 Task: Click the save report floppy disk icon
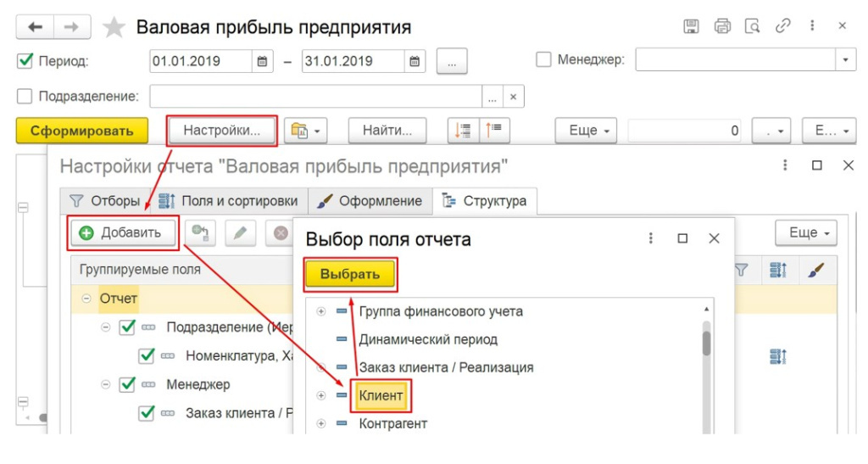click(x=691, y=26)
